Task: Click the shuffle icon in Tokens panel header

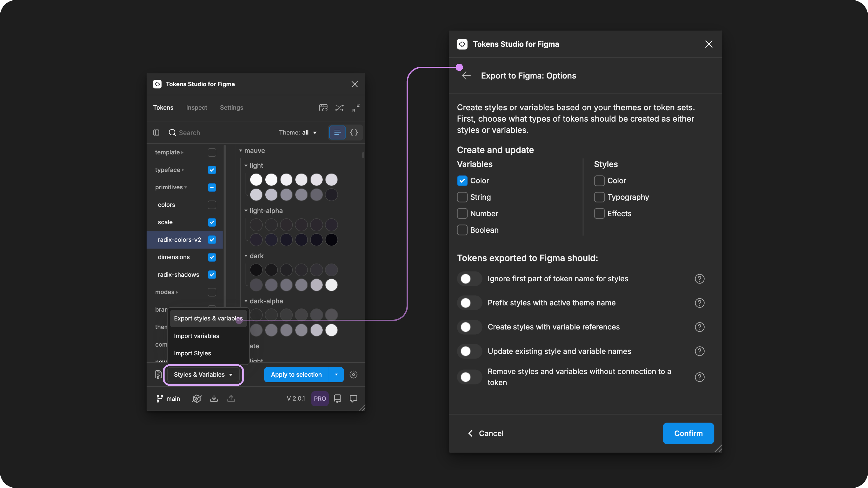Action: (339, 108)
